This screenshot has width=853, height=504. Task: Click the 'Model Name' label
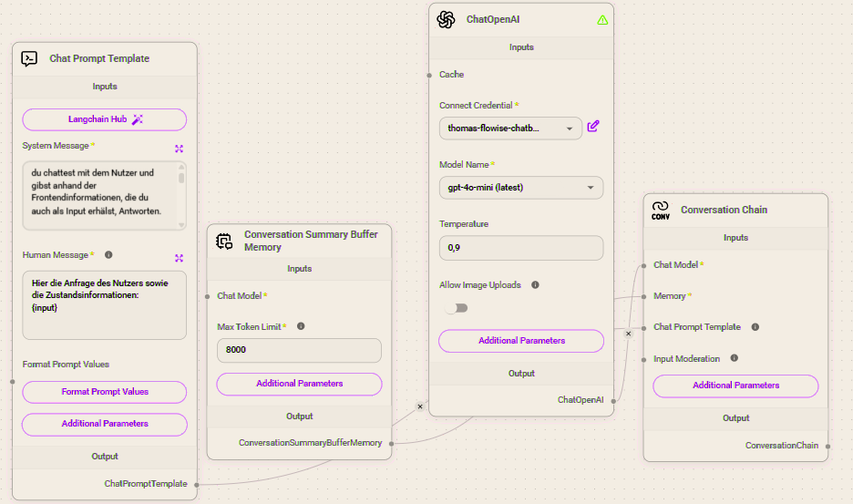[464, 164]
